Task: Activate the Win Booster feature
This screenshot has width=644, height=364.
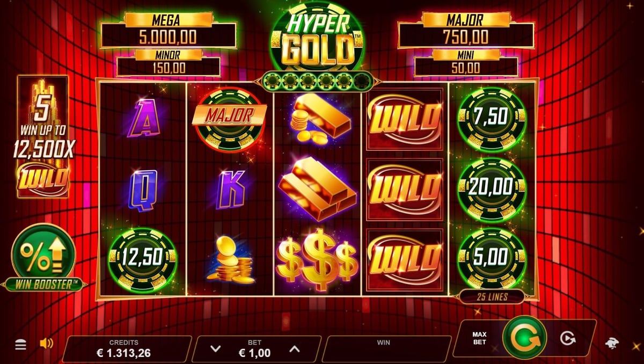Action: pyautogui.click(x=43, y=257)
